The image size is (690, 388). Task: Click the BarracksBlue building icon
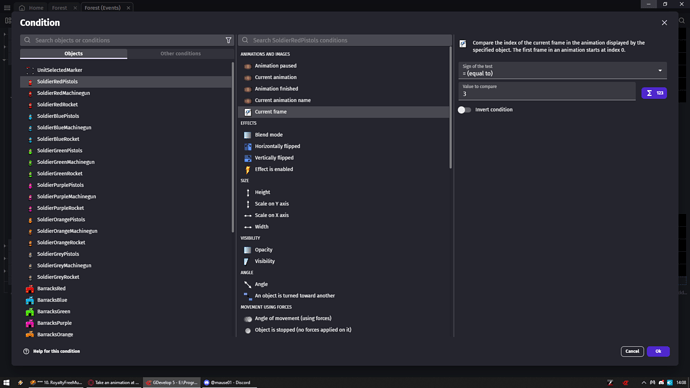click(30, 300)
